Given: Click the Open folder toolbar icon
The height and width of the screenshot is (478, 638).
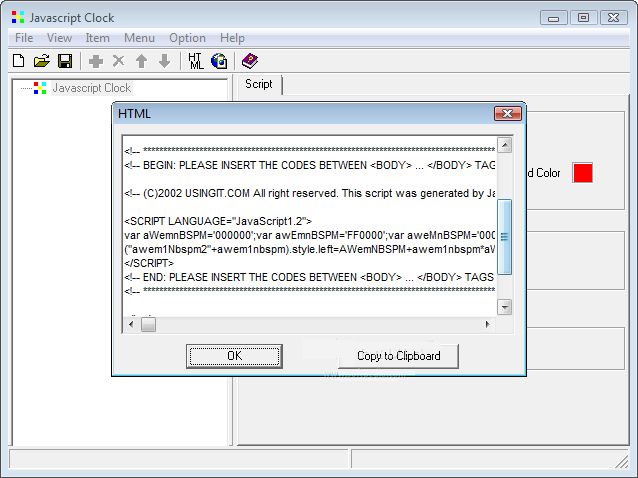Looking at the screenshot, I should [x=41, y=61].
